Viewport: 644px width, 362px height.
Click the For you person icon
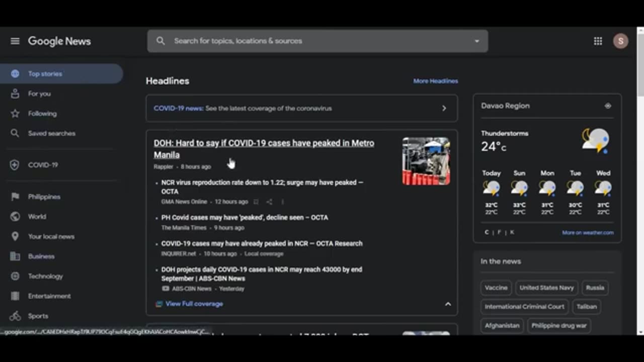click(15, 94)
